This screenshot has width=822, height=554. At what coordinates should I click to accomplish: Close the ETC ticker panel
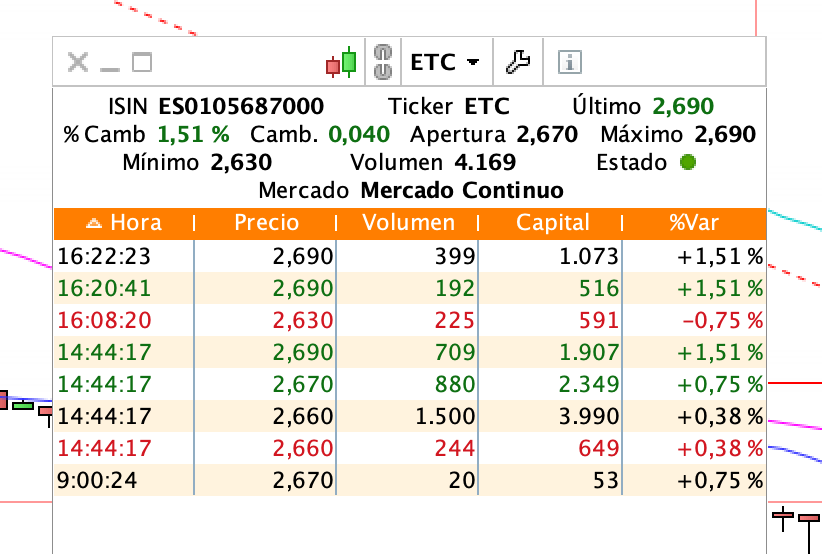coord(78,62)
